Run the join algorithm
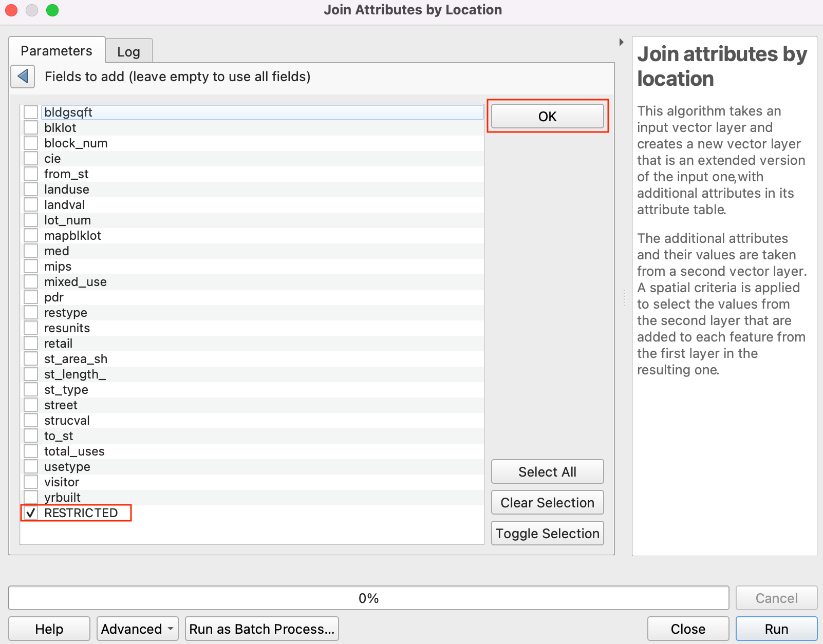Image resolution: width=823 pixels, height=644 pixels. pos(776,629)
